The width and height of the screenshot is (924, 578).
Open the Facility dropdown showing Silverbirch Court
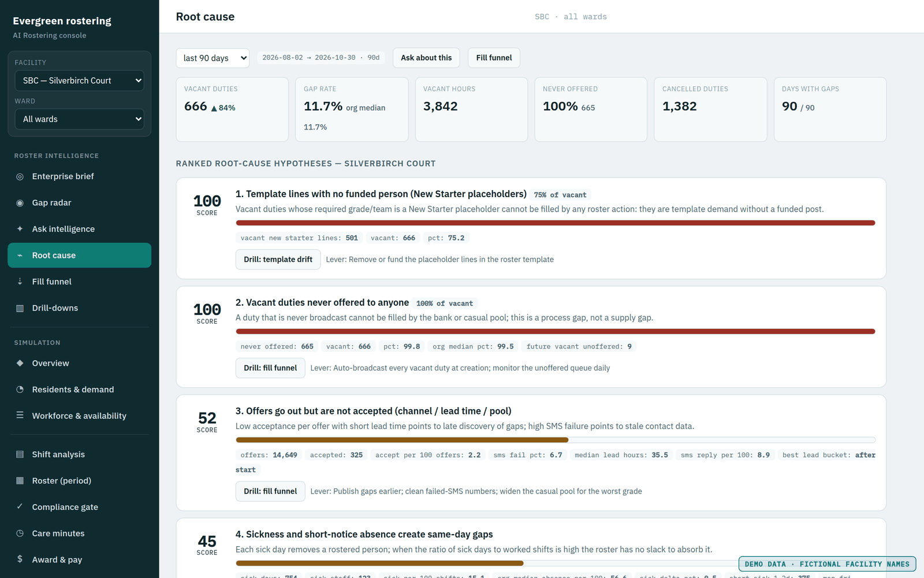click(80, 80)
